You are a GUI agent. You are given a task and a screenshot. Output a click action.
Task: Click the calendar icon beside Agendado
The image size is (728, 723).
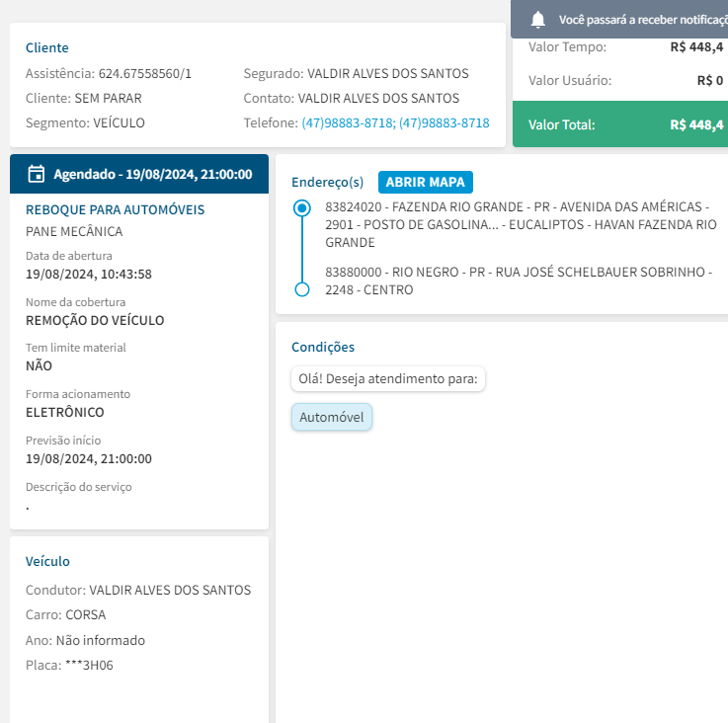click(37, 174)
